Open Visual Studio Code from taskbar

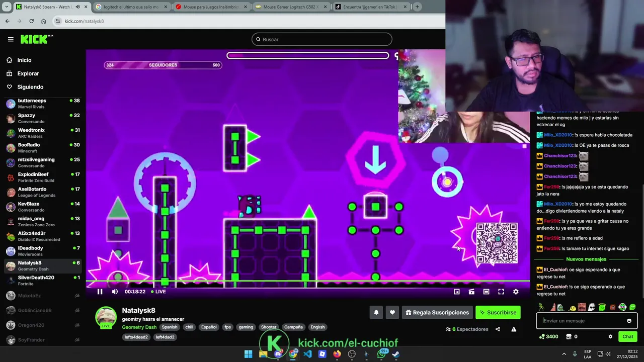(307, 354)
